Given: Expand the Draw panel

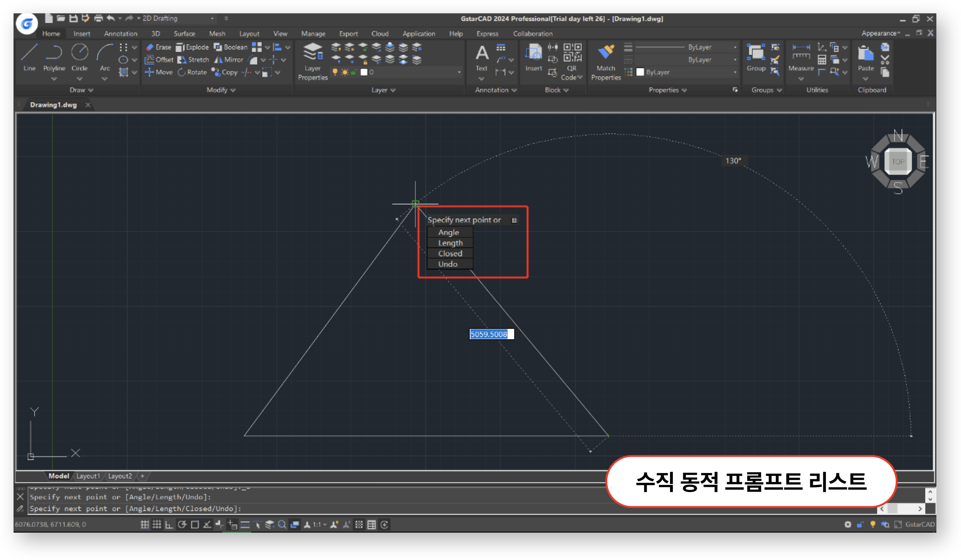Looking at the screenshot, I should (x=81, y=90).
